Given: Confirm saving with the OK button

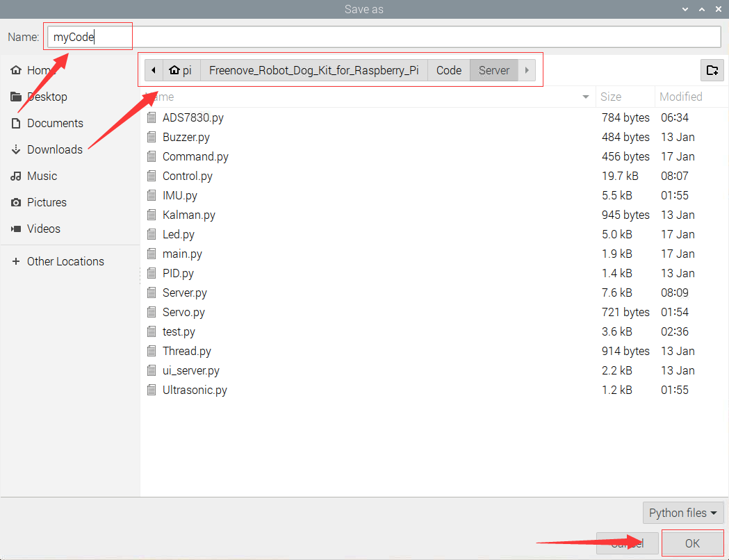Looking at the screenshot, I should [692, 543].
